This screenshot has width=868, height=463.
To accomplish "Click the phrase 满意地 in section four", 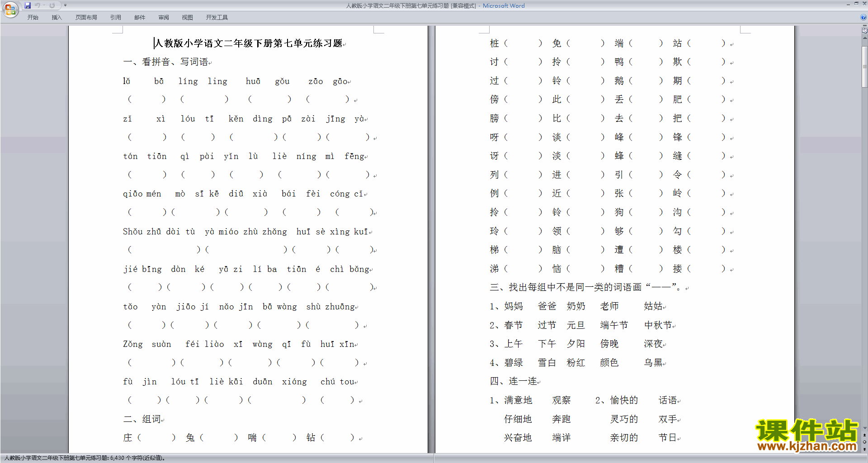I will click(x=518, y=400).
